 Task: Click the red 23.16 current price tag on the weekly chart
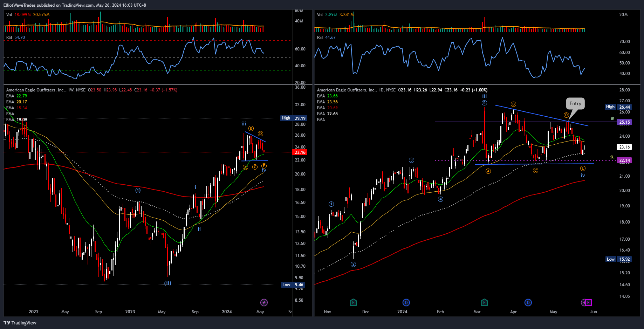[300, 152]
